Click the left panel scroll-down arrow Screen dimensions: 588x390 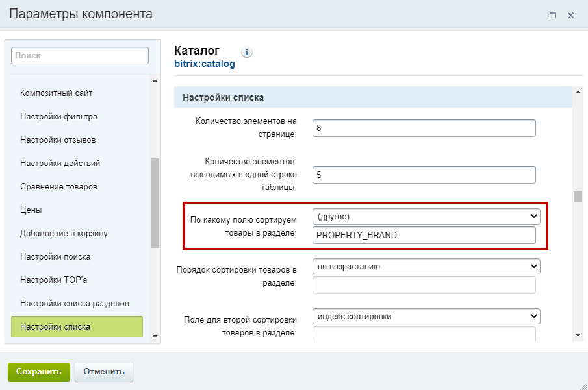pos(155,336)
